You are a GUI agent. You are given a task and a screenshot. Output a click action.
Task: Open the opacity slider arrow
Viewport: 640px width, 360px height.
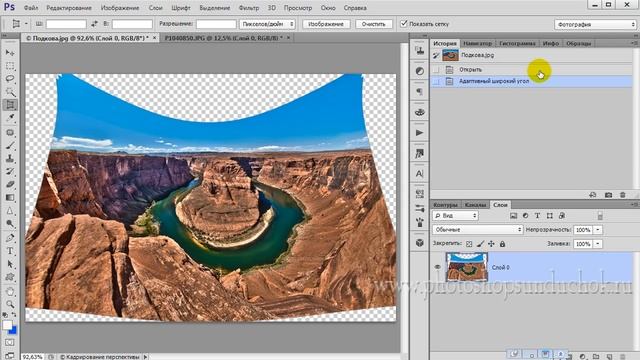pos(598,230)
